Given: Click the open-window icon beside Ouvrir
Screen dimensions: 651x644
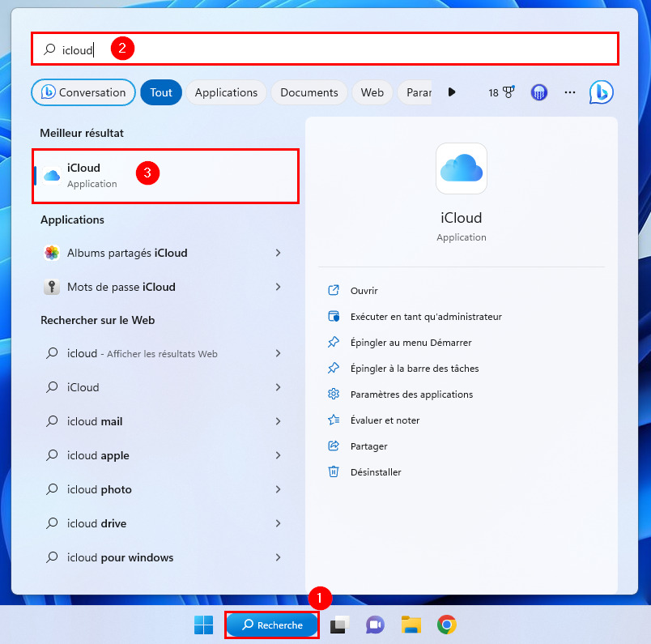Looking at the screenshot, I should coord(334,290).
